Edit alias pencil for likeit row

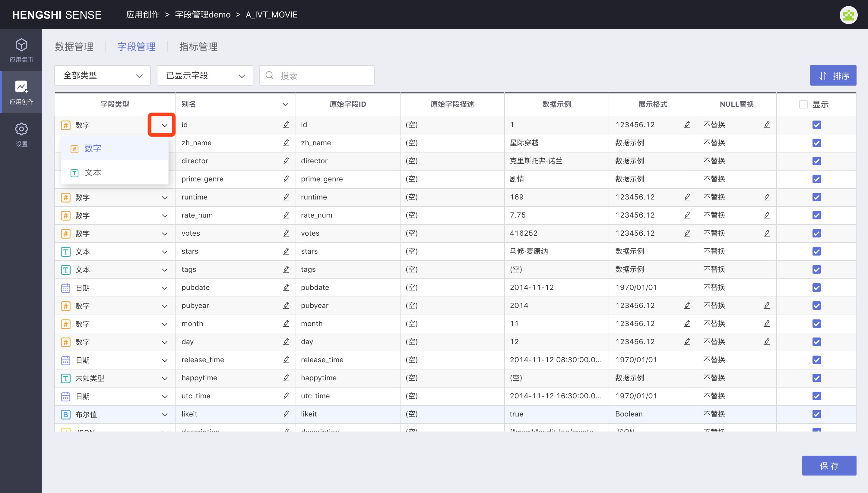pyautogui.click(x=286, y=414)
